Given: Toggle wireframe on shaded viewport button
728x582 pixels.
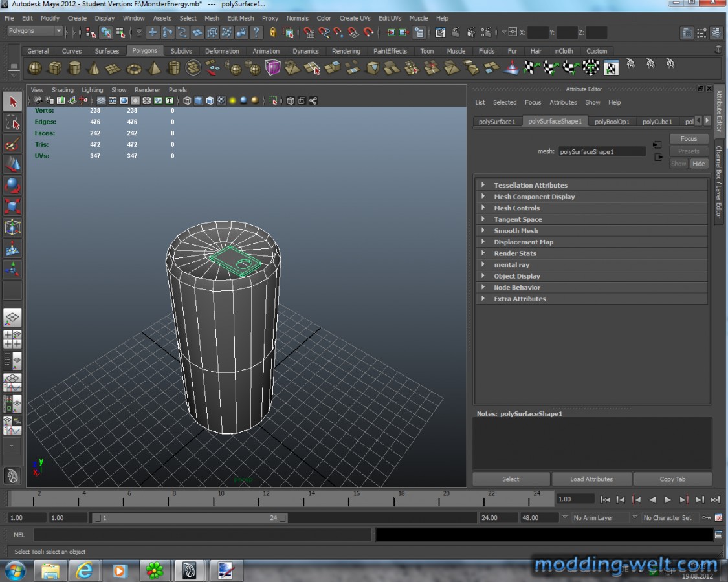Looking at the screenshot, I should (210, 101).
